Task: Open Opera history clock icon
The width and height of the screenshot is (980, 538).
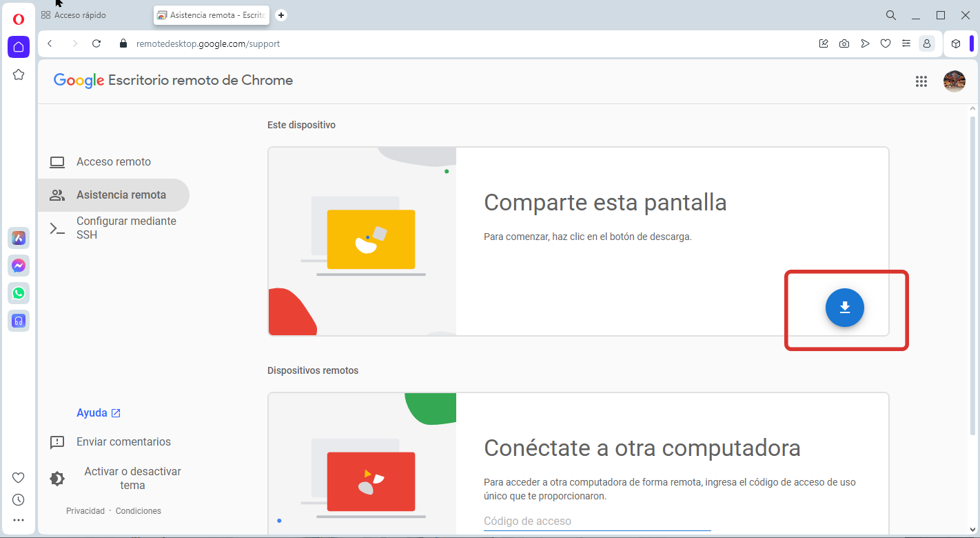Action: 19,499
